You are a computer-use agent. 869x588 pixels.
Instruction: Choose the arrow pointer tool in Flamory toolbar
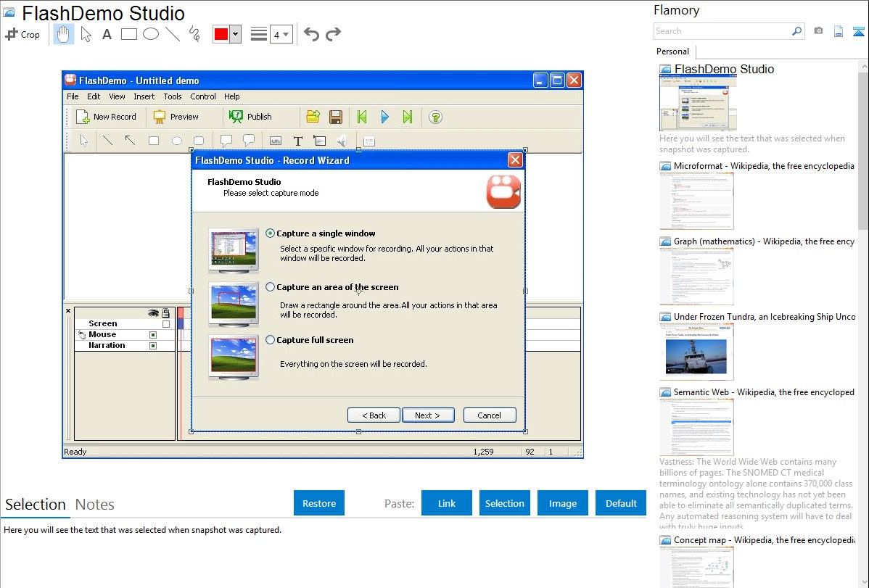[x=86, y=34]
